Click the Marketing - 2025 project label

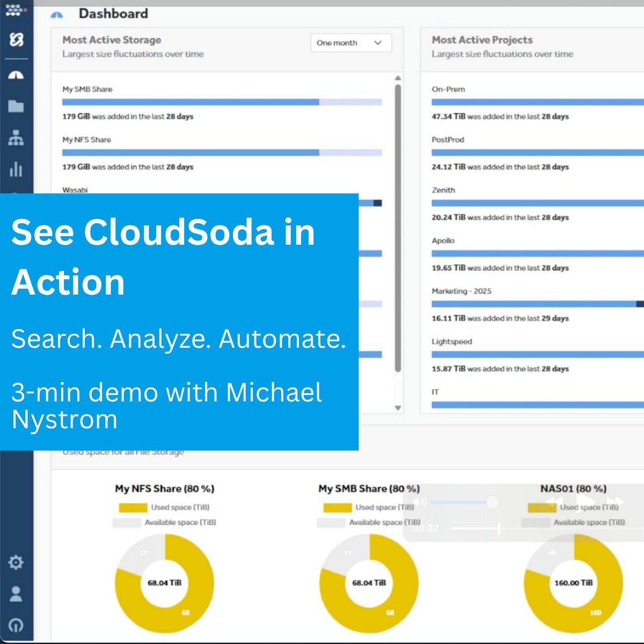tap(462, 291)
